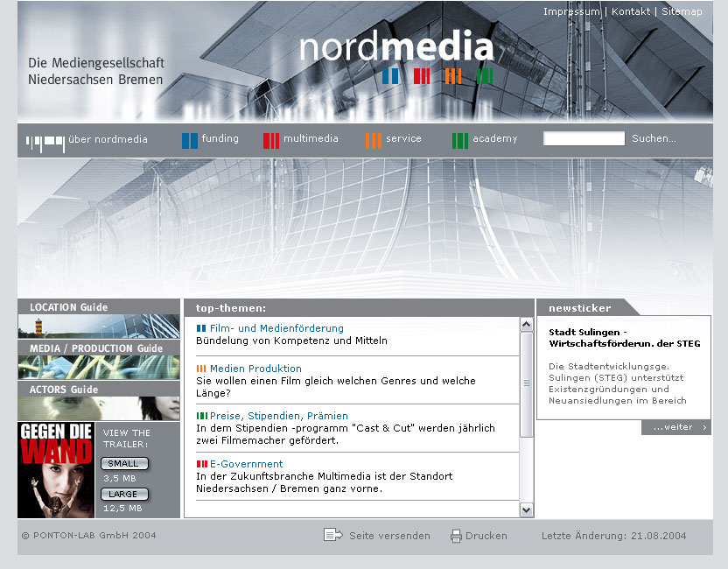The width and height of the screenshot is (728, 569).
Task: Click the '© PONTON-LAB GmbH 2004' text
Action: 88,535
